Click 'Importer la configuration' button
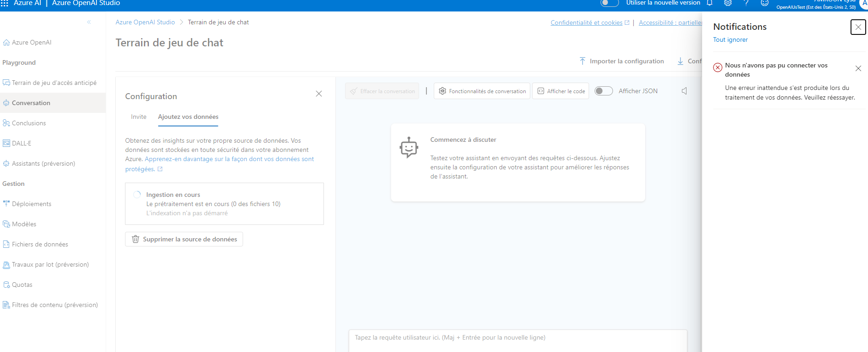The image size is (868, 352). click(622, 61)
